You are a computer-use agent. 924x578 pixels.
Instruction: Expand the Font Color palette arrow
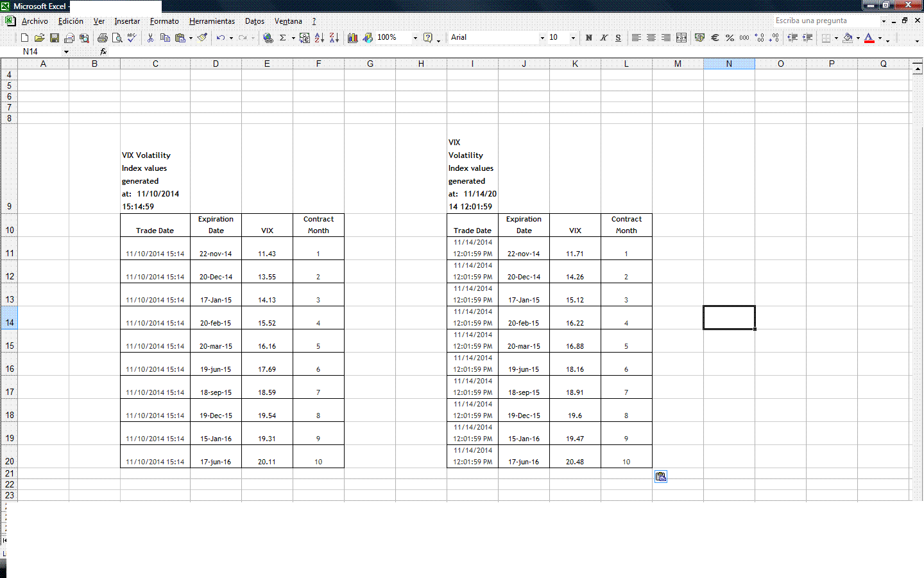coord(880,38)
